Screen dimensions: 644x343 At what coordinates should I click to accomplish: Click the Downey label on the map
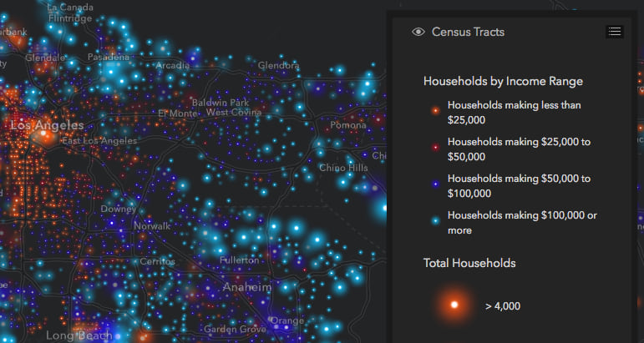(x=118, y=209)
